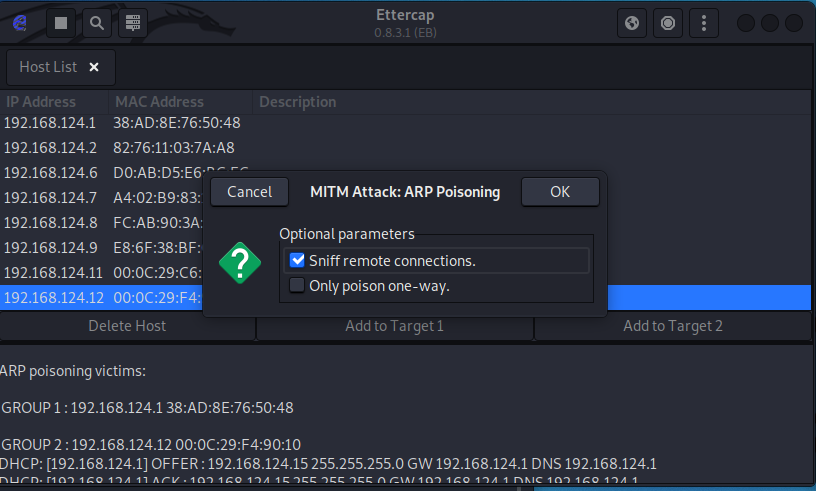Close the Host List tab
The width and height of the screenshot is (816, 491).
pos(94,67)
